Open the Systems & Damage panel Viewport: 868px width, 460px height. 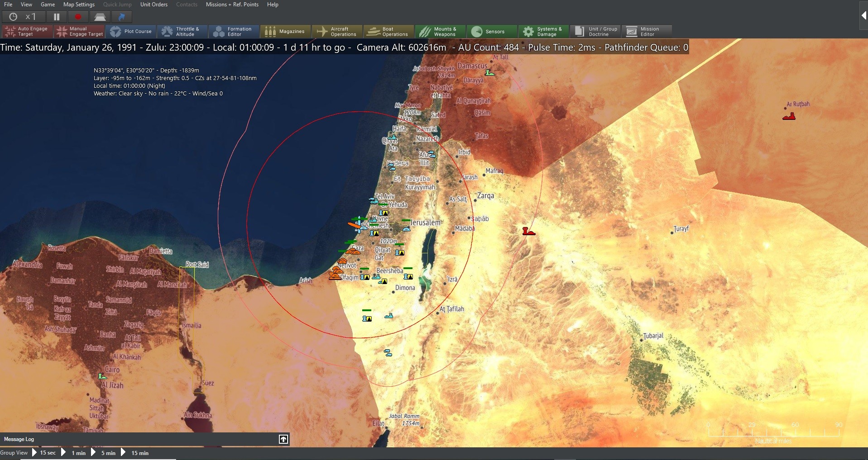coord(543,31)
